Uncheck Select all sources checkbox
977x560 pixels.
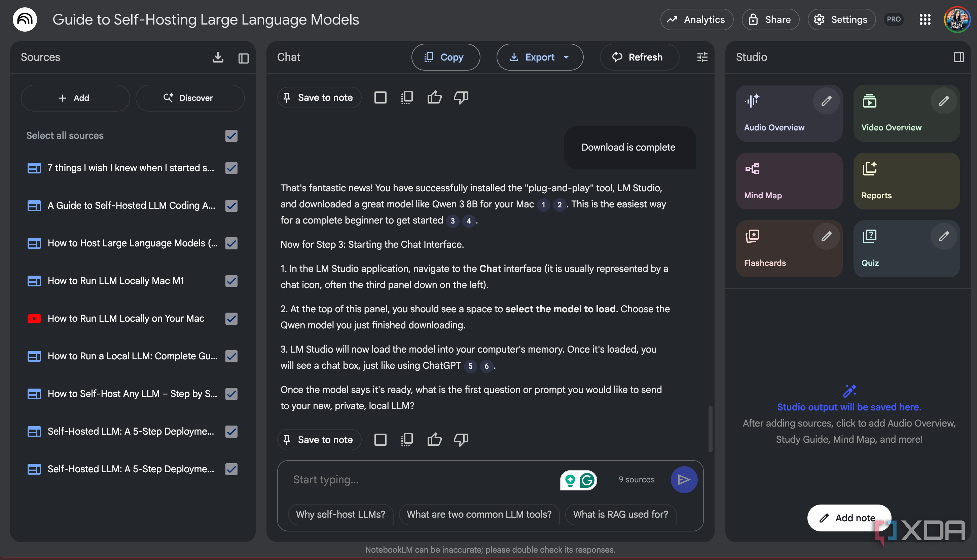pyautogui.click(x=231, y=136)
